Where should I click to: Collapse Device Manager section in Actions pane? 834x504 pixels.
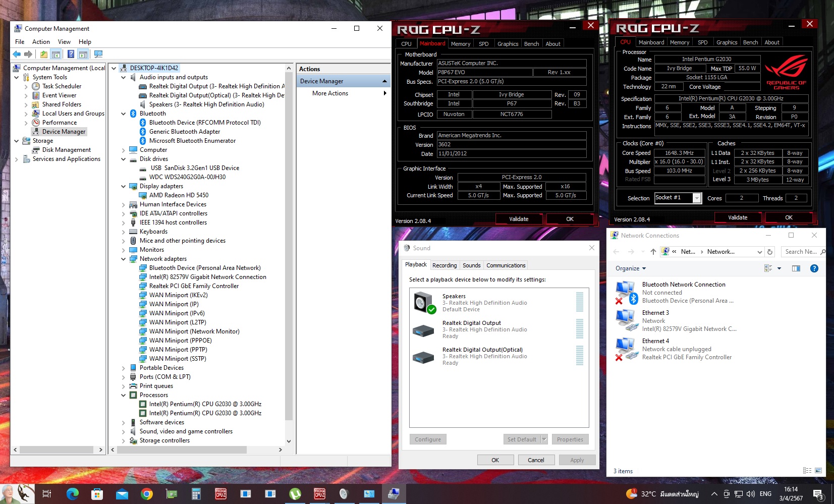384,81
